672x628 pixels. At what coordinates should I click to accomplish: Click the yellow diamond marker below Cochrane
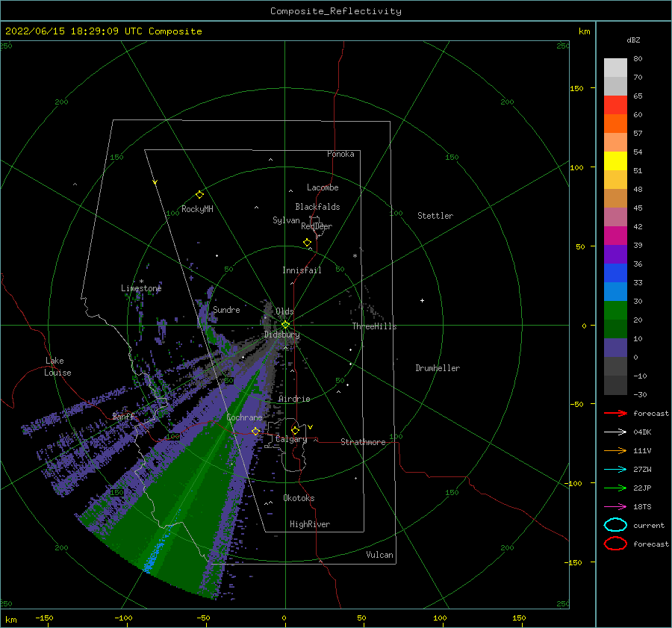coord(256,431)
